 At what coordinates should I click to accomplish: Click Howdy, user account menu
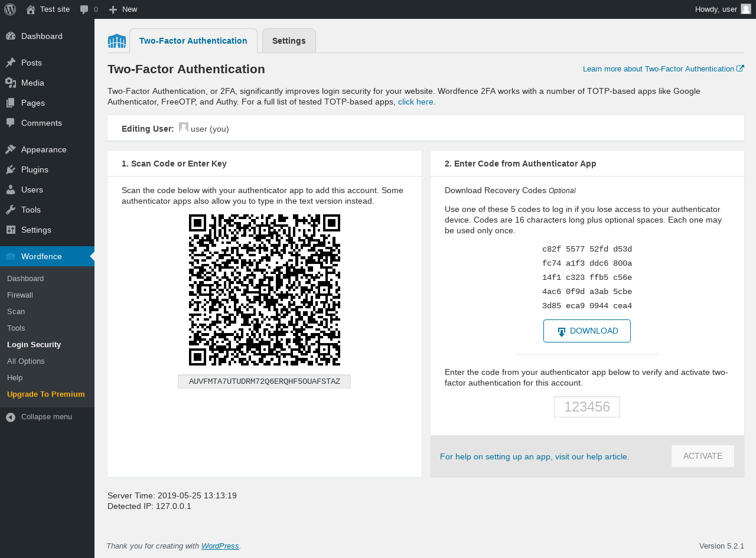pos(723,9)
